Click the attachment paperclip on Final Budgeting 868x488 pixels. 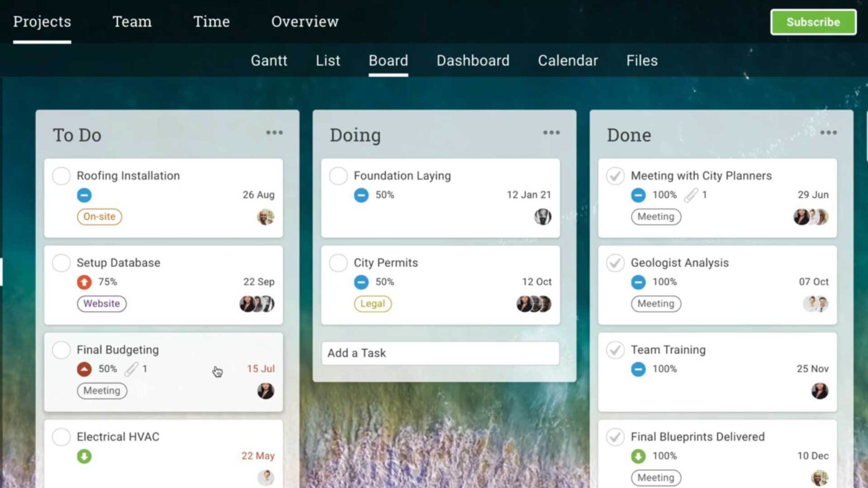coord(131,369)
